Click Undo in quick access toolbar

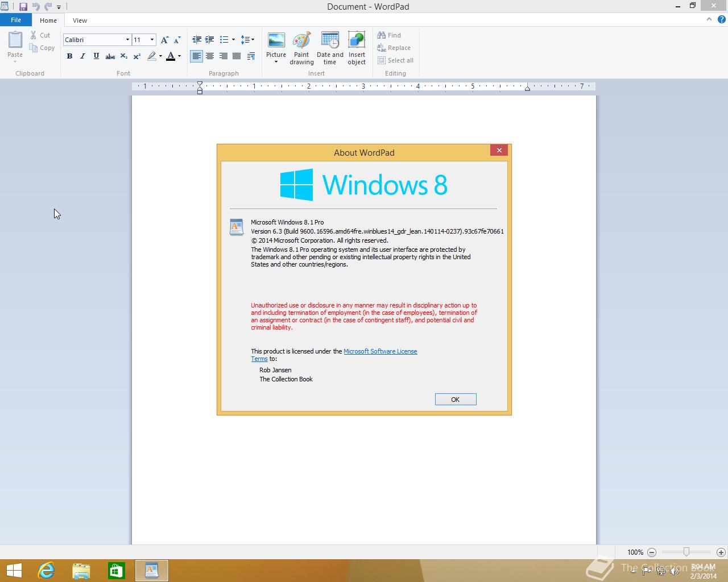click(36, 7)
